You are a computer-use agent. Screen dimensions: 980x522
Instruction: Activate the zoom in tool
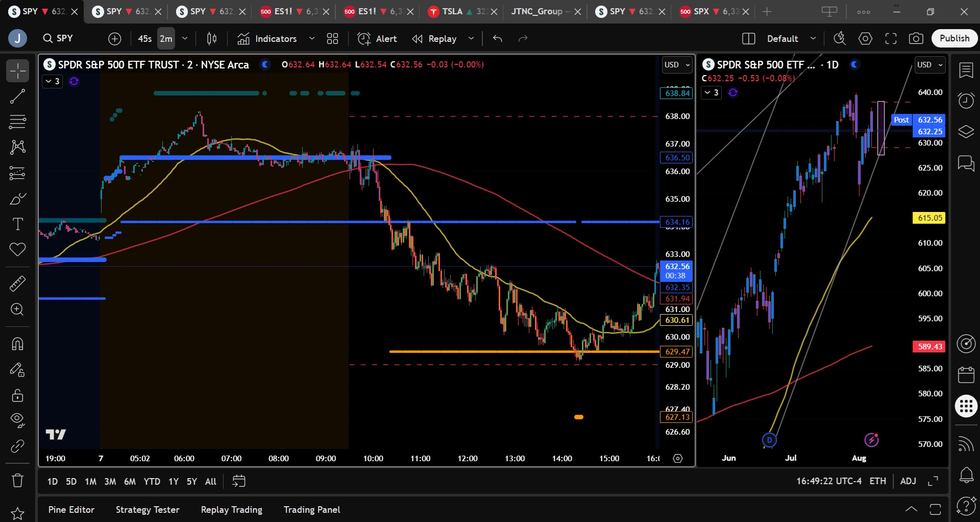(x=17, y=310)
